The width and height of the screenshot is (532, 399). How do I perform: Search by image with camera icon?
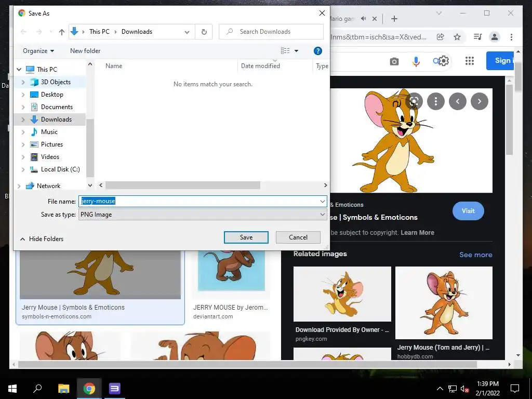point(394,61)
